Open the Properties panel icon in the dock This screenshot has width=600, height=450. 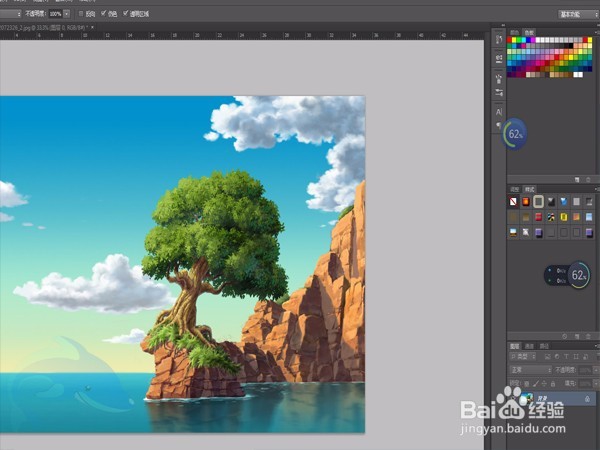click(499, 59)
